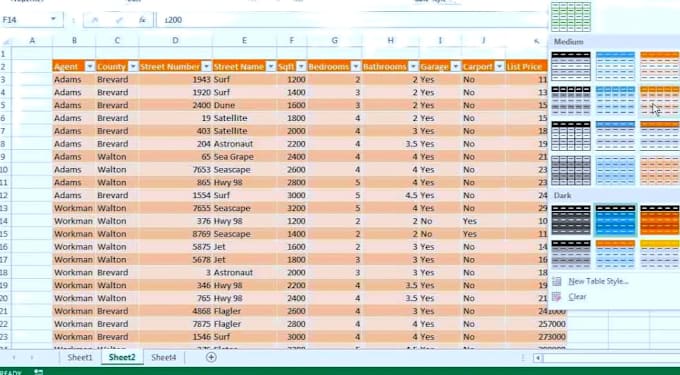Select the Sheet2 tab
680x375 pixels.
[x=122, y=357]
